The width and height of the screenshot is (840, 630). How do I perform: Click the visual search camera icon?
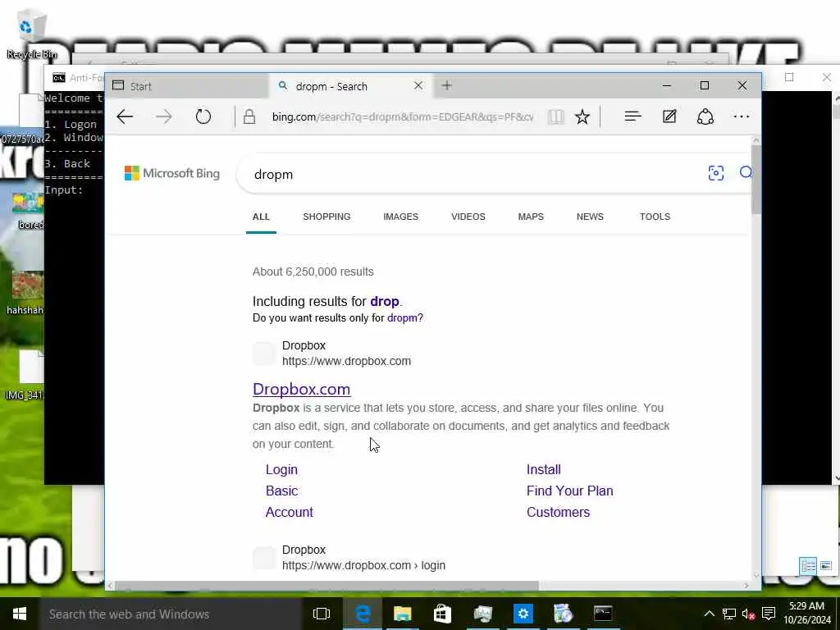pos(715,173)
